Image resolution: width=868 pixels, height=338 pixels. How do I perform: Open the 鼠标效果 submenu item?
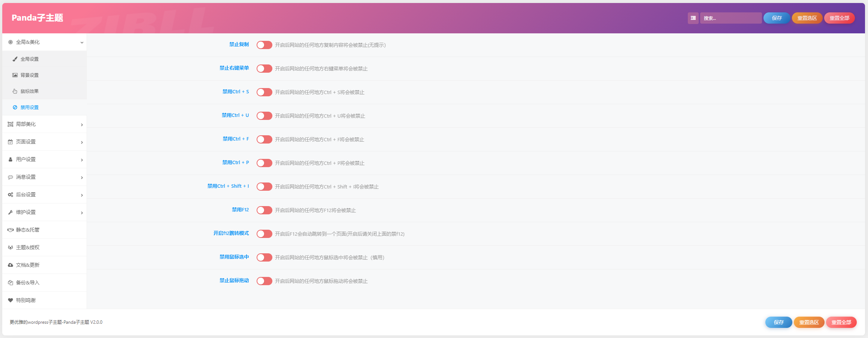coord(45,91)
